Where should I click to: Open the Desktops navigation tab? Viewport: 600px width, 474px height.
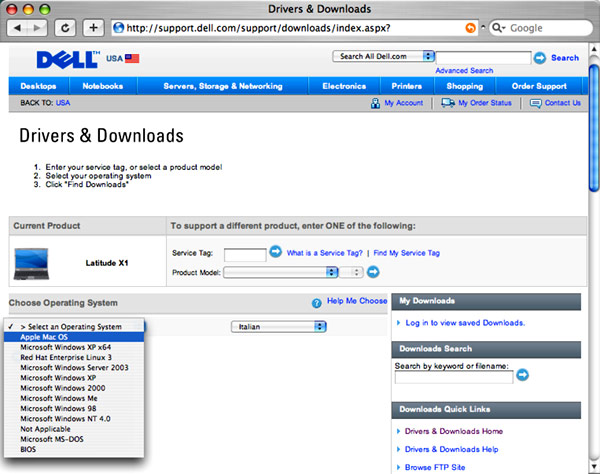point(38,86)
